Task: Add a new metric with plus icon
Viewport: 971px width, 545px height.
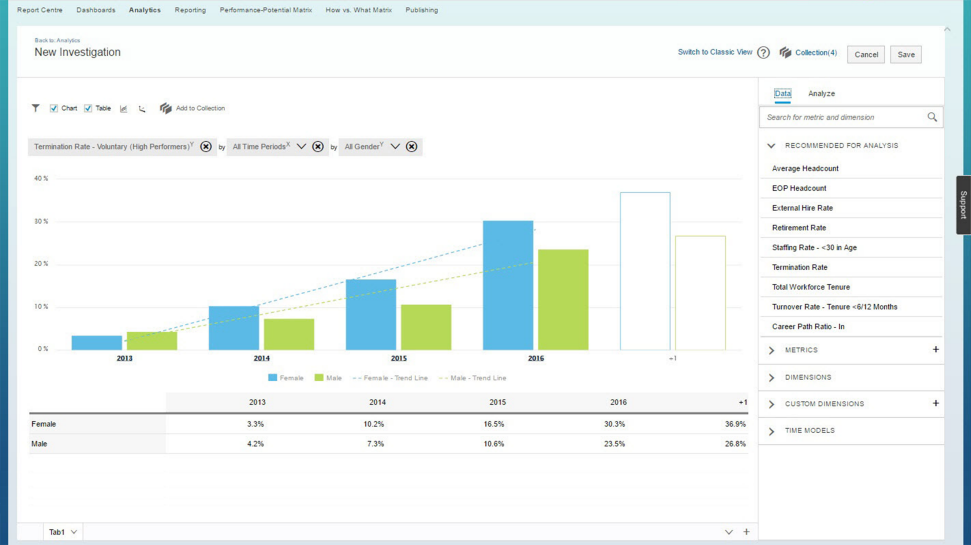Action: click(936, 349)
